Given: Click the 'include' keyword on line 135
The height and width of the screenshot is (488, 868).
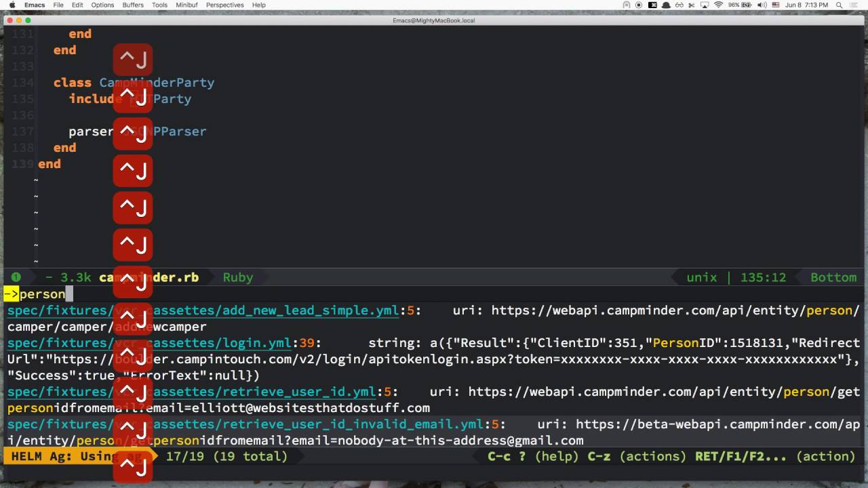Looking at the screenshot, I should tap(96, 98).
